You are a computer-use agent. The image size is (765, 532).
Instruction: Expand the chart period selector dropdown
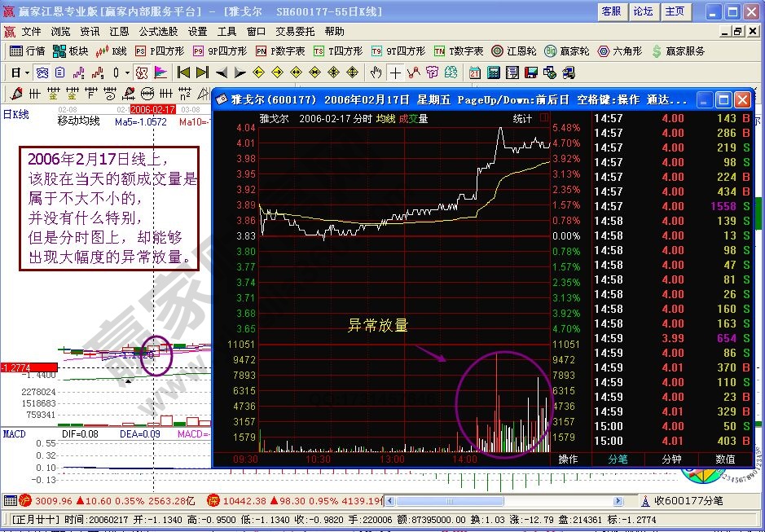click(26, 73)
